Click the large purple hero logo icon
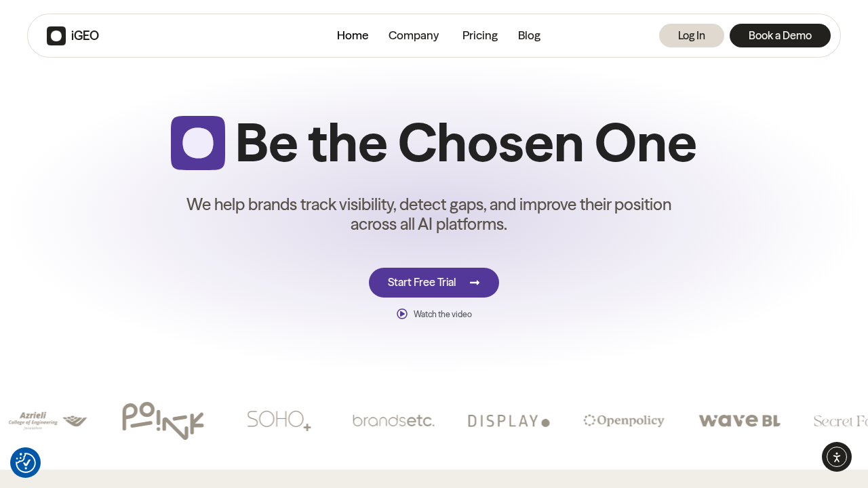Image resolution: width=868 pixels, height=488 pixels. coord(198,143)
